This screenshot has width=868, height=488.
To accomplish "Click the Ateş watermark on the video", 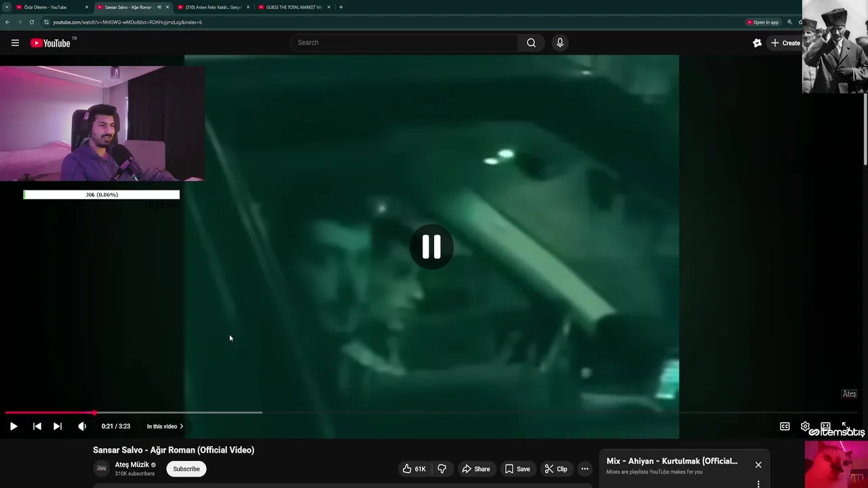I will [849, 394].
